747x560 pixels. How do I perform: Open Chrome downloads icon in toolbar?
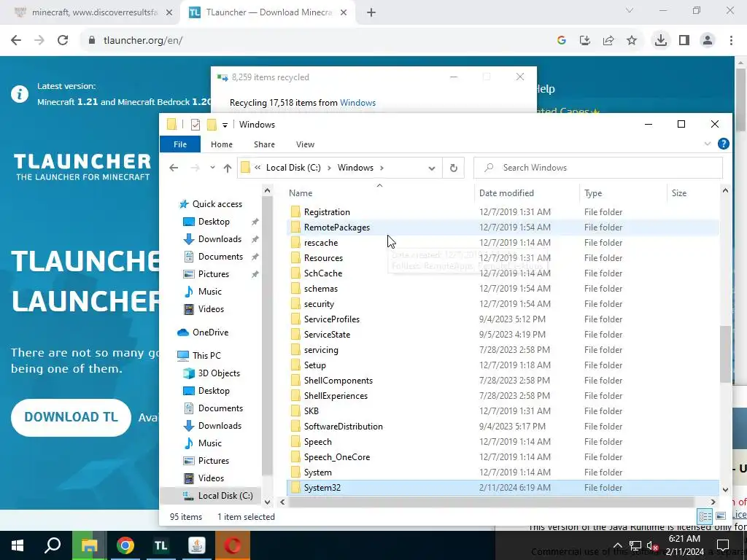point(660,41)
